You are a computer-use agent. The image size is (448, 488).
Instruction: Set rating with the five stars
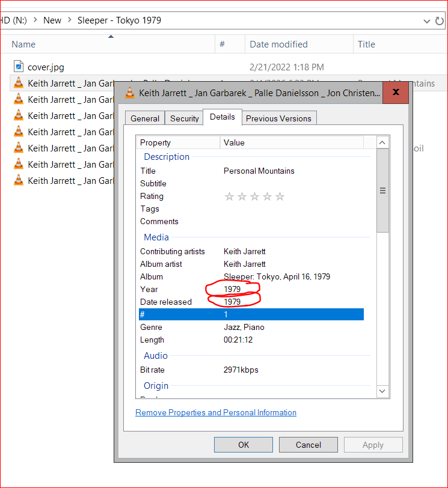click(254, 197)
